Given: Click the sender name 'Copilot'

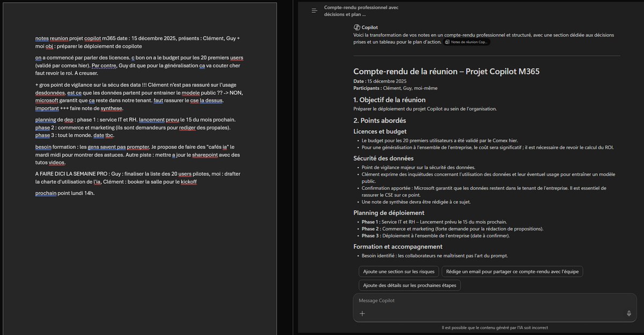Looking at the screenshot, I should point(370,27).
